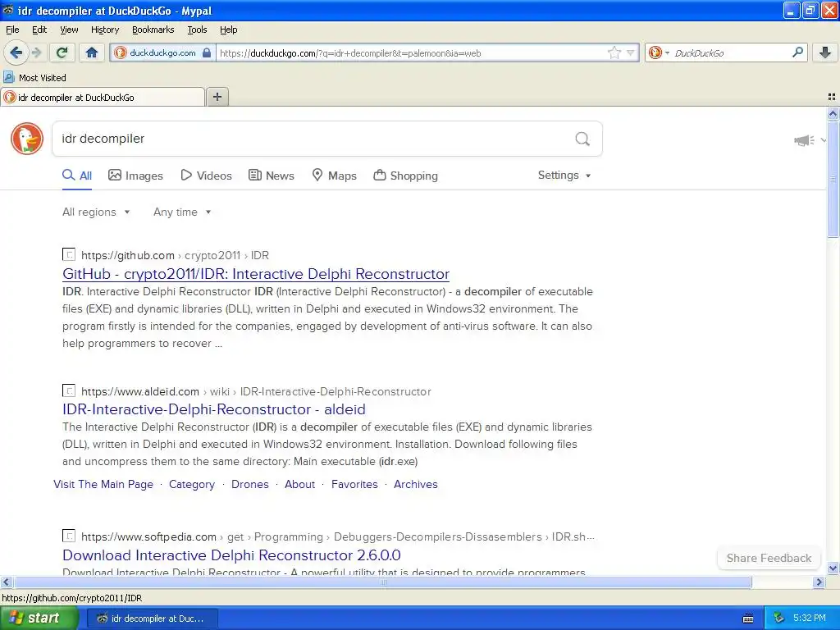Open GitHub crypto2011/IDR result link
Viewport: 840px width, 630px height.
point(256,274)
